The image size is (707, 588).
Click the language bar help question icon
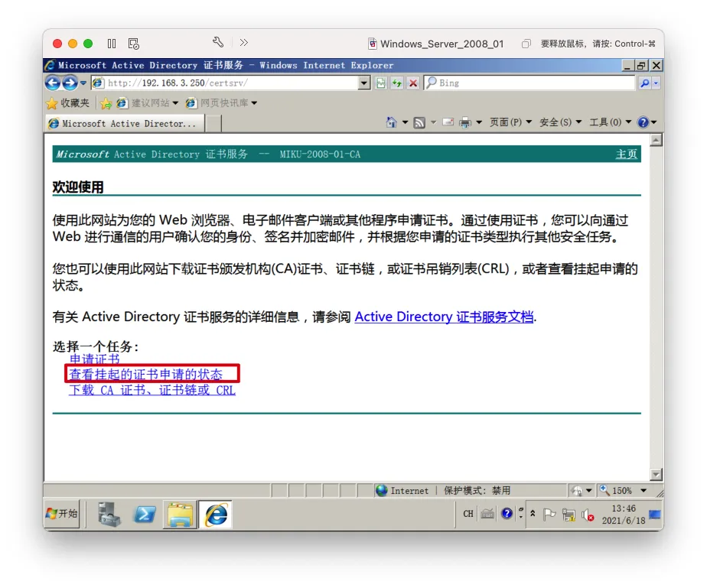[507, 513]
